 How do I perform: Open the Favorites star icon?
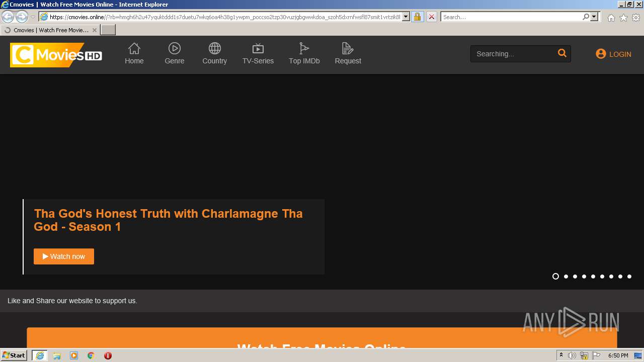[x=623, y=18]
